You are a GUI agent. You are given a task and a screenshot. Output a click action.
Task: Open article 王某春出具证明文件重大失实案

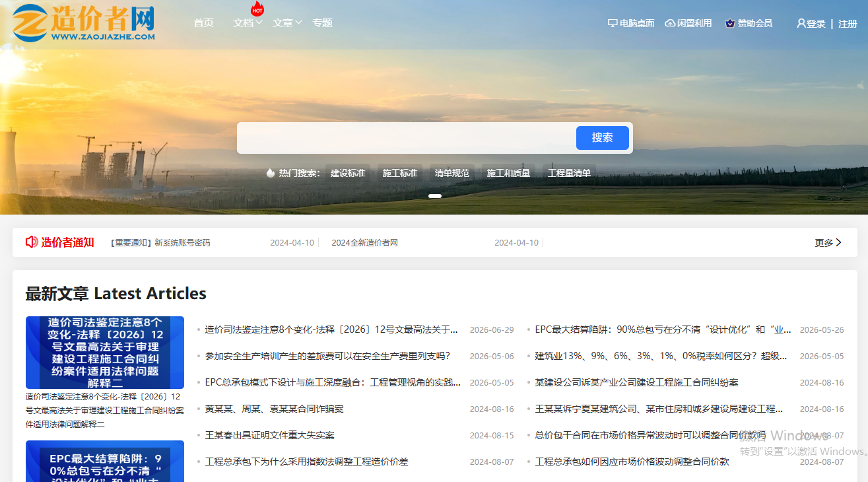(269, 435)
